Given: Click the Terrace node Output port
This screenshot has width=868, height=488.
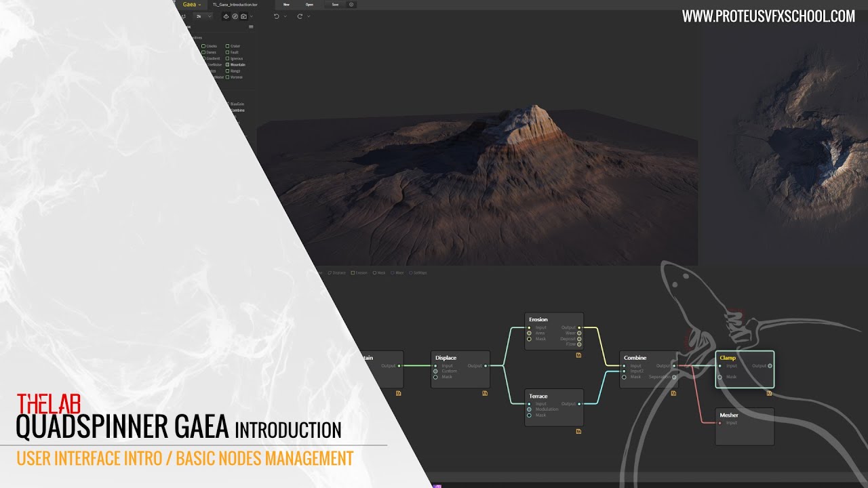Looking at the screenshot, I should [579, 404].
